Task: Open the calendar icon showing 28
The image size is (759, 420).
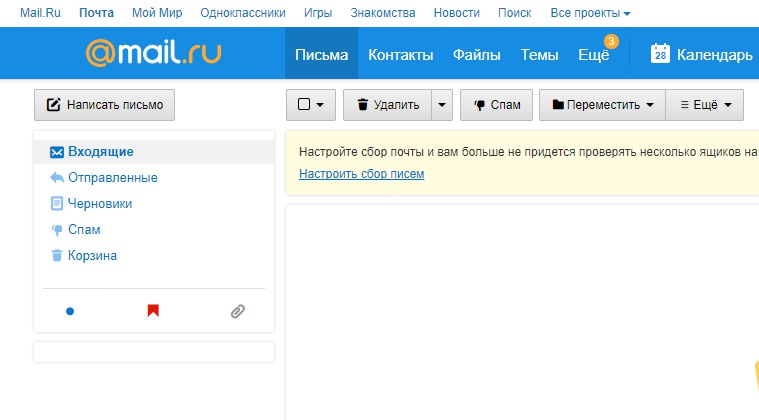Action: (x=660, y=54)
